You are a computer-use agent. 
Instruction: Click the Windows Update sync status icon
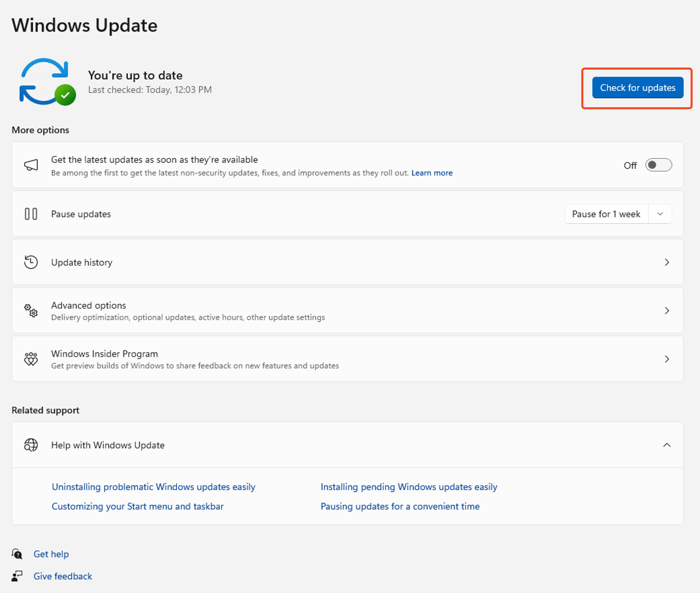(x=47, y=82)
